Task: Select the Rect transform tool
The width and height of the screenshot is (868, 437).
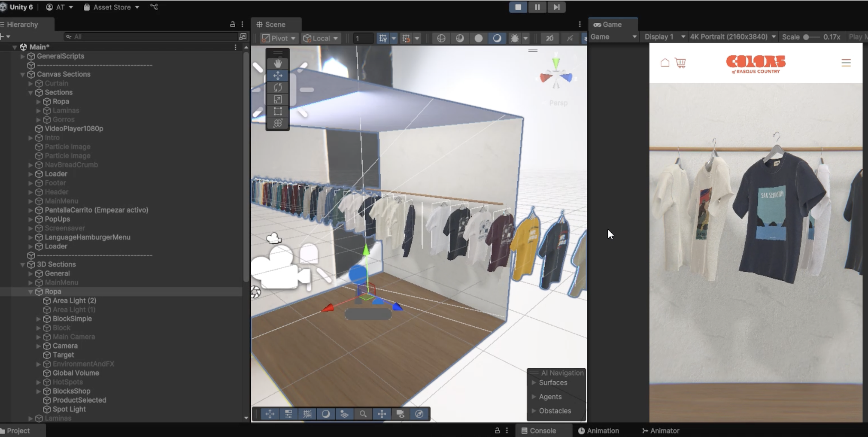Action: point(278,112)
